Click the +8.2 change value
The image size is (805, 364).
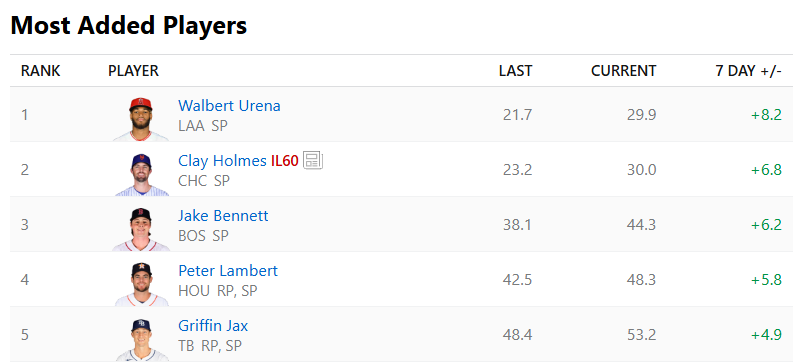pos(766,114)
